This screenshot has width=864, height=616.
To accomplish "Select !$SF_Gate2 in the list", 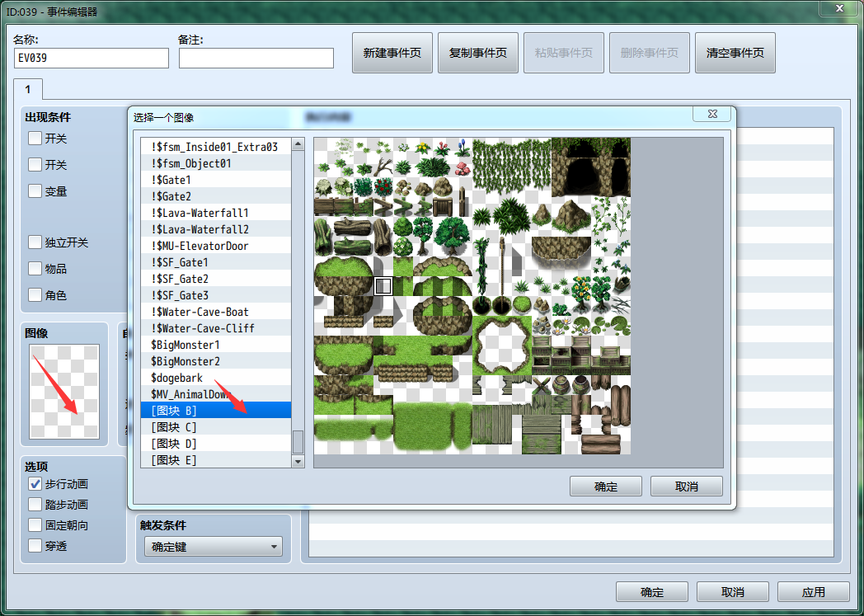I will pyautogui.click(x=216, y=279).
